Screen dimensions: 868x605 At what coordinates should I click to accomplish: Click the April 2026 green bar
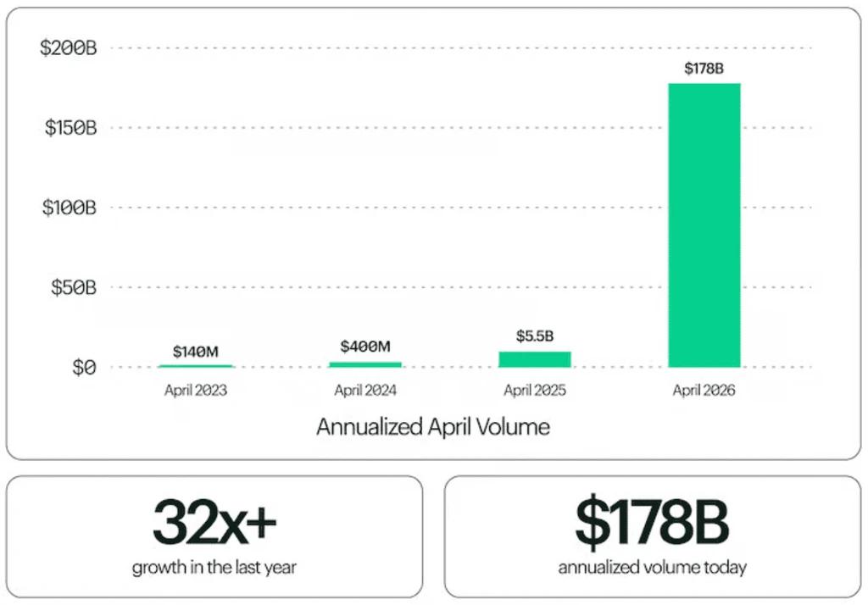704,225
